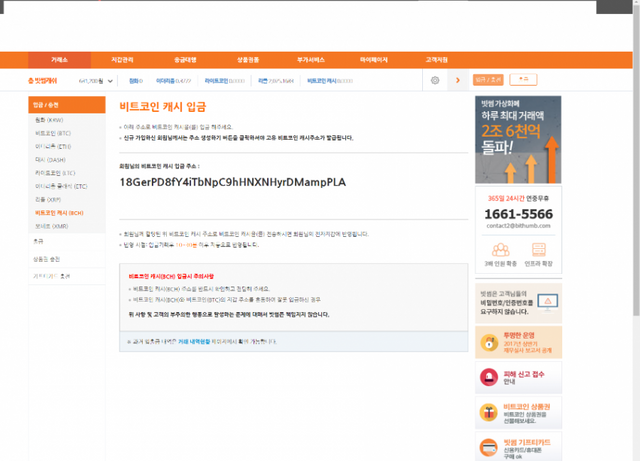This screenshot has width=640, height=461.
Task: Select 모네로 (XMR) in the sidebar
Action: point(51,226)
